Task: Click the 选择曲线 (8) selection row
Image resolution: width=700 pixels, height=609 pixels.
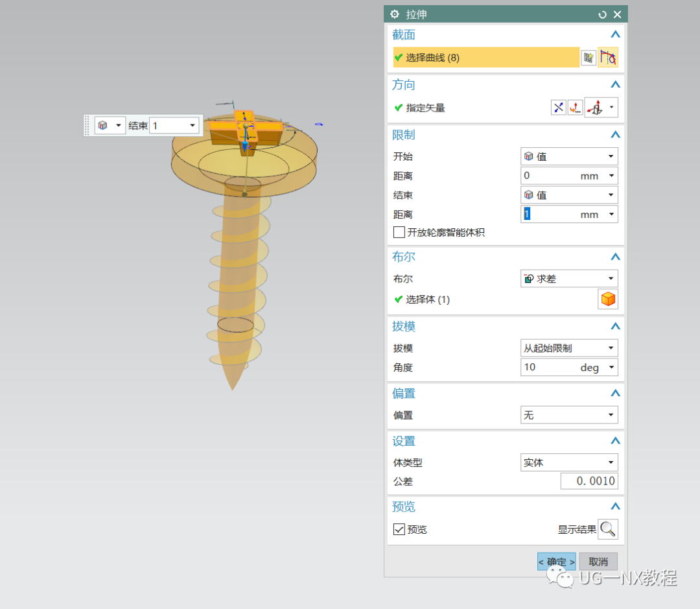Action: (x=486, y=58)
